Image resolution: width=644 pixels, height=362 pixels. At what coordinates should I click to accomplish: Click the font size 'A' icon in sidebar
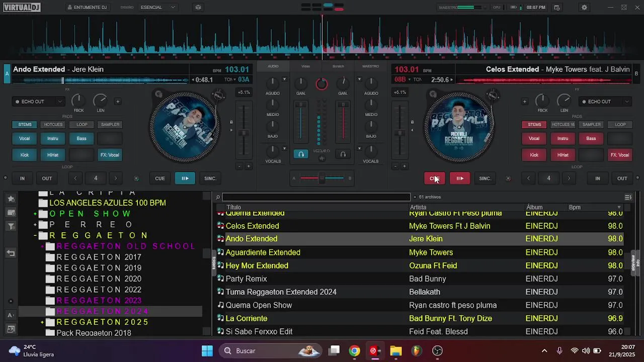(11, 315)
